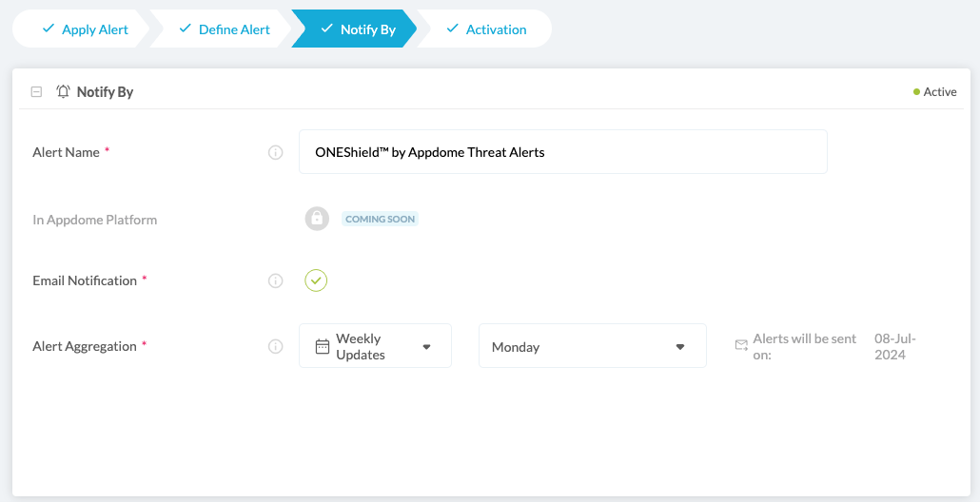Open the Define Alert step

tap(224, 29)
